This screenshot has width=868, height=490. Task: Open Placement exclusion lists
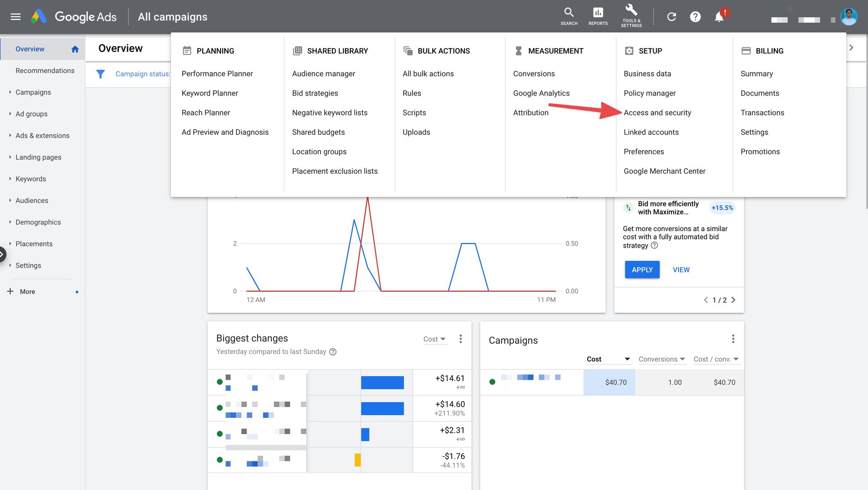335,171
